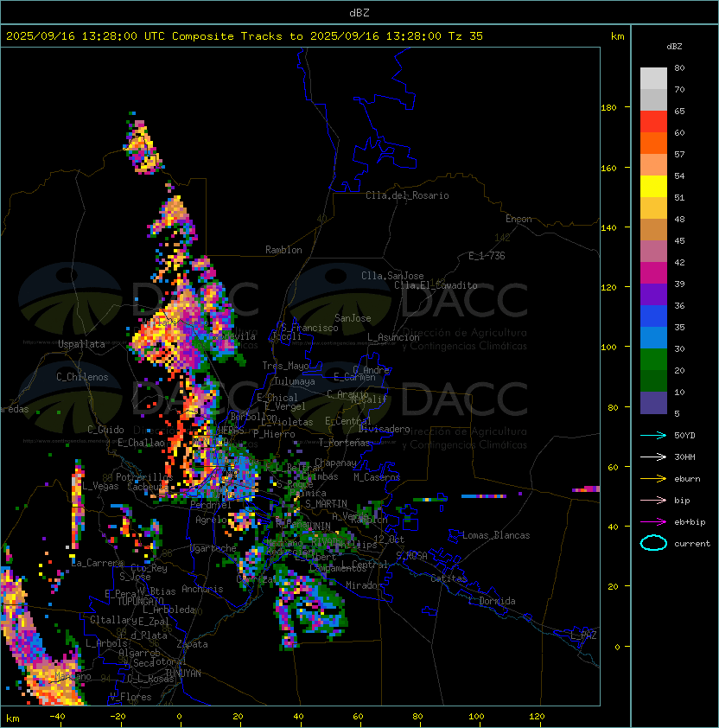This screenshot has height=728, width=719.
Task: Pick the green 20–30 dBZ swatch
Action: pyautogui.click(x=653, y=359)
